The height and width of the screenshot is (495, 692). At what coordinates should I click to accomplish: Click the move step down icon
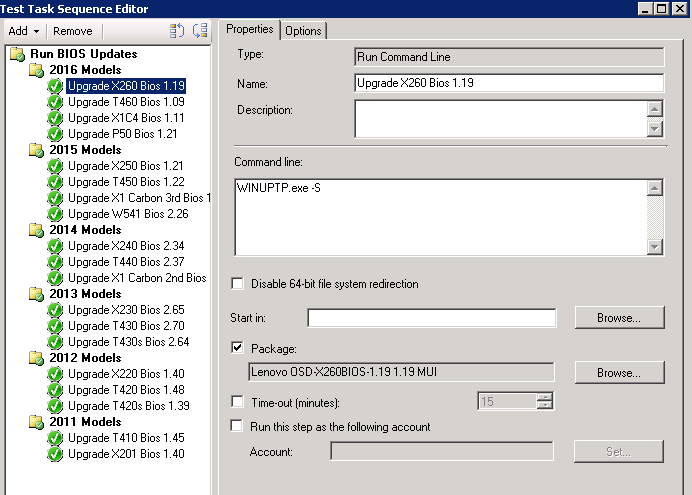coord(200,30)
